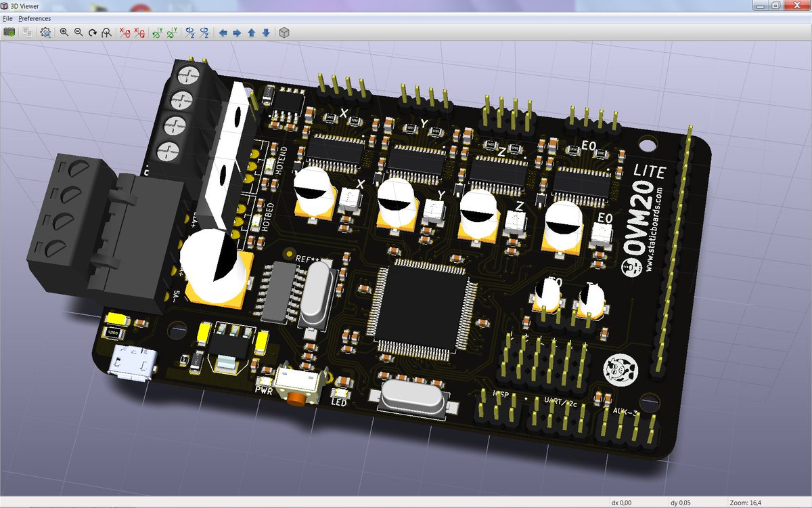Click the right blue Z-axis rotation icon
This screenshot has width=812, height=508.
(x=205, y=32)
